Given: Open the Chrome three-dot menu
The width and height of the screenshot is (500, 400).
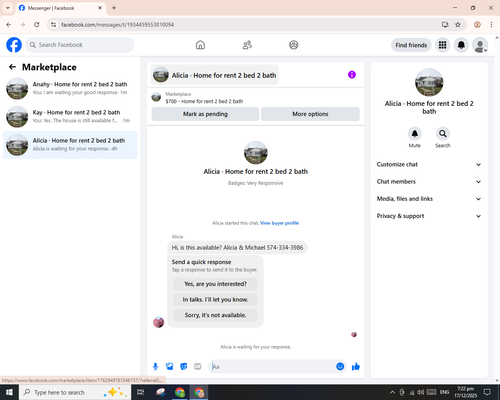Looking at the screenshot, I should pyautogui.click(x=491, y=25).
